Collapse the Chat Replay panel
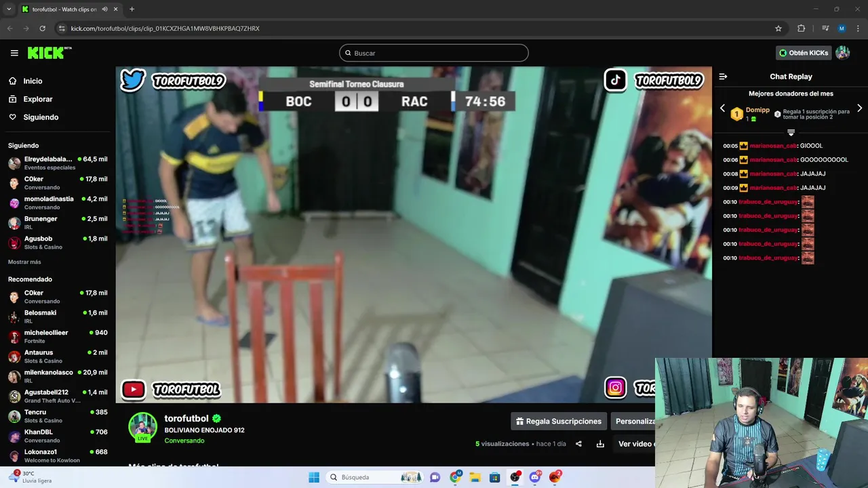The width and height of the screenshot is (868, 488). (x=723, y=77)
